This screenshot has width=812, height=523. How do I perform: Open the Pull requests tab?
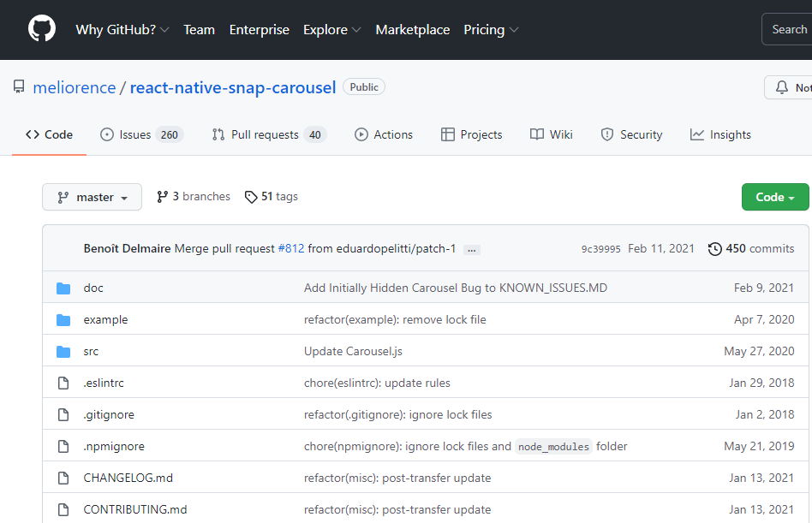click(269, 134)
